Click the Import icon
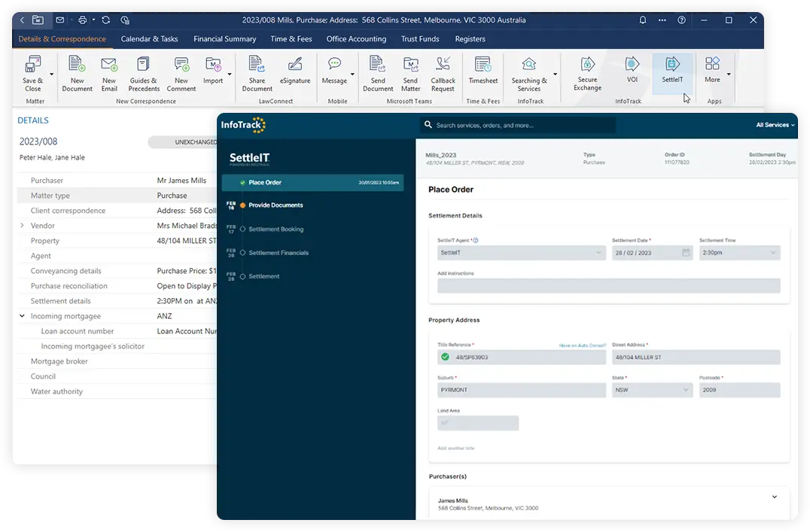 pos(213,65)
